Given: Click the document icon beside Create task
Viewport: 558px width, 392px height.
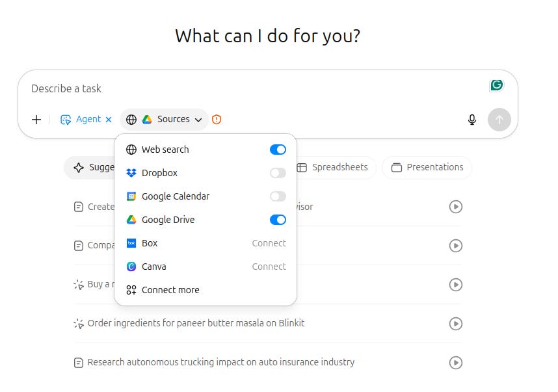Looking at the screenshot, I should pos(78,207).
